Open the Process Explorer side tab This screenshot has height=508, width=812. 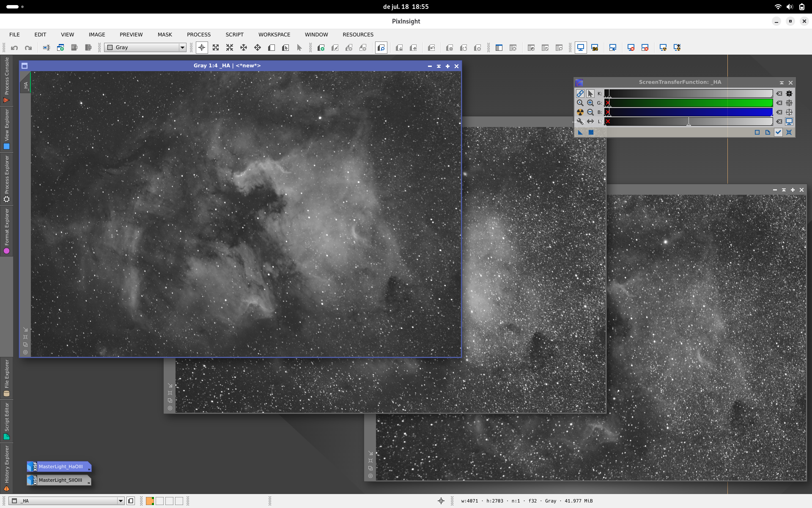[6, 179]
